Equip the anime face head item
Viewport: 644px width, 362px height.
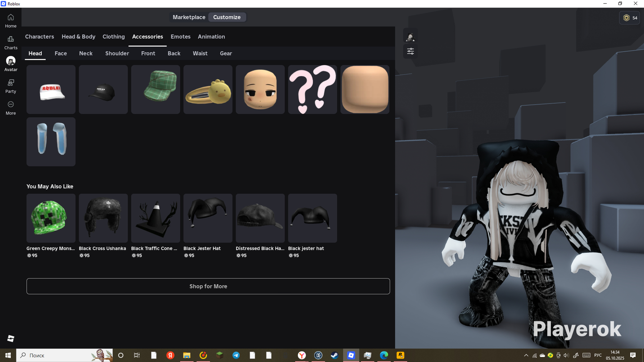point(260,89)
